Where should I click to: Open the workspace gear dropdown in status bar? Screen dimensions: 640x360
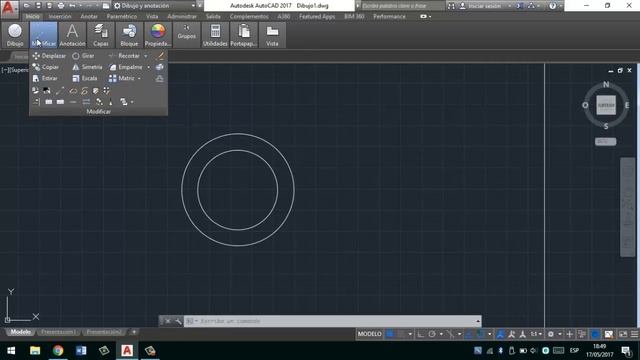click(x=560, y=334)
